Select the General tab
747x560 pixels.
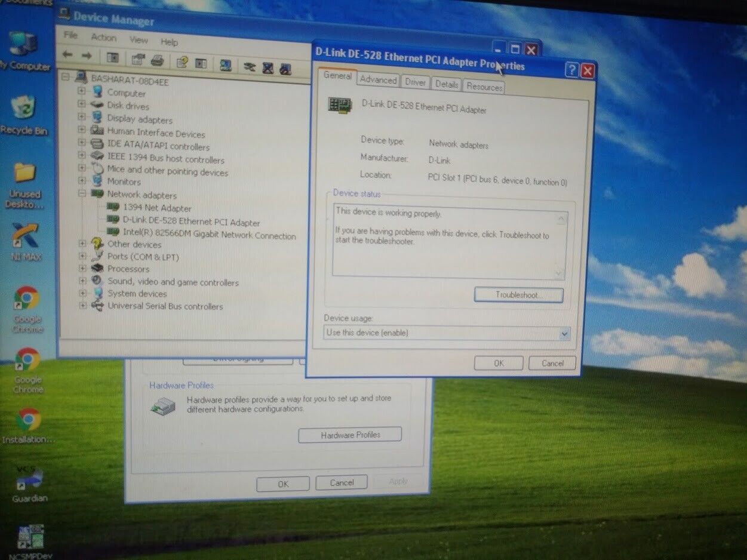coord(338,76)
